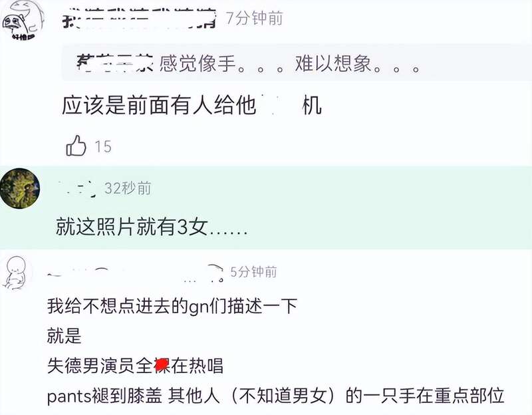Click the line reading 就是
The height and width of the screenshot is (415, 532).
point(64,336)
